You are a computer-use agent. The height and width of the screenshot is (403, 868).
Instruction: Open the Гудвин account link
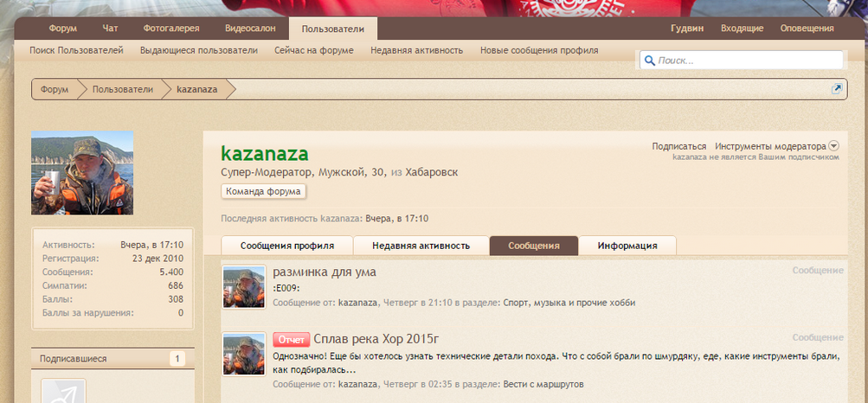[x=687, y=29]
